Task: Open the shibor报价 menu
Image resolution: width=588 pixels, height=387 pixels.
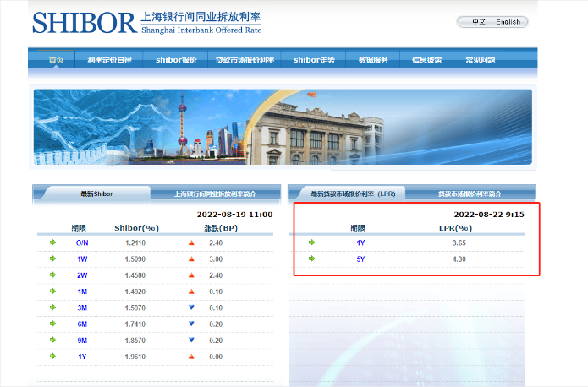Action: coord(176,59)
